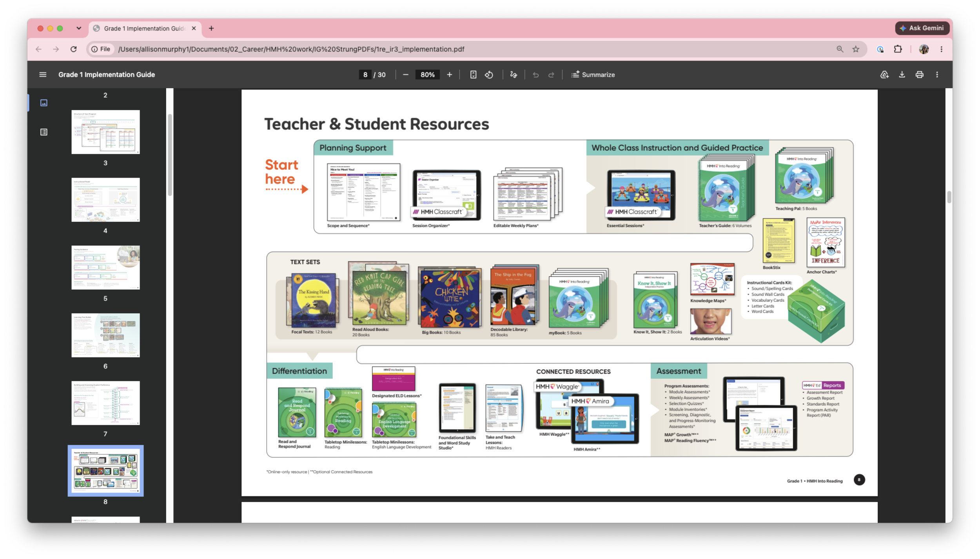
Task: Click the 'Anchor Charts*' caption
Action: tap(821, 272)
